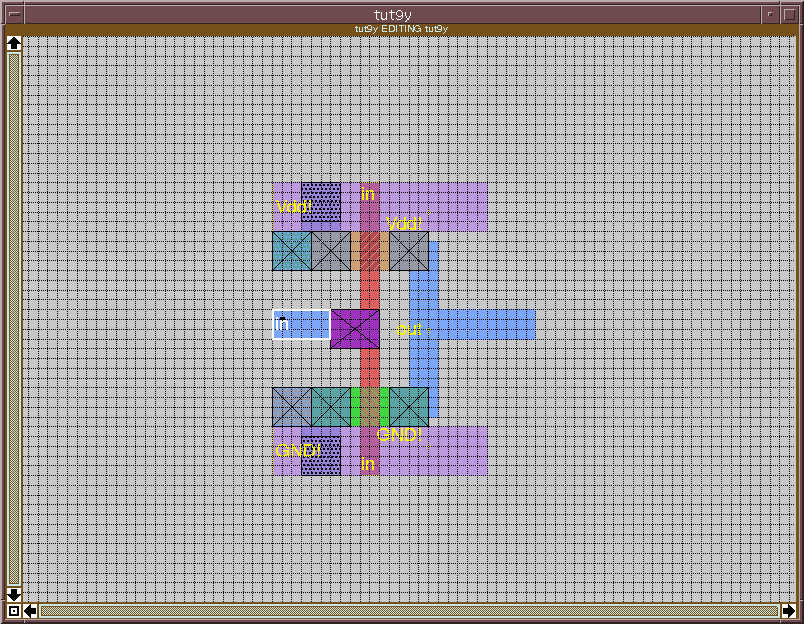Click the left 'Vdd!' label
This screenshot has width=804, height=624.
click(293, 207)
